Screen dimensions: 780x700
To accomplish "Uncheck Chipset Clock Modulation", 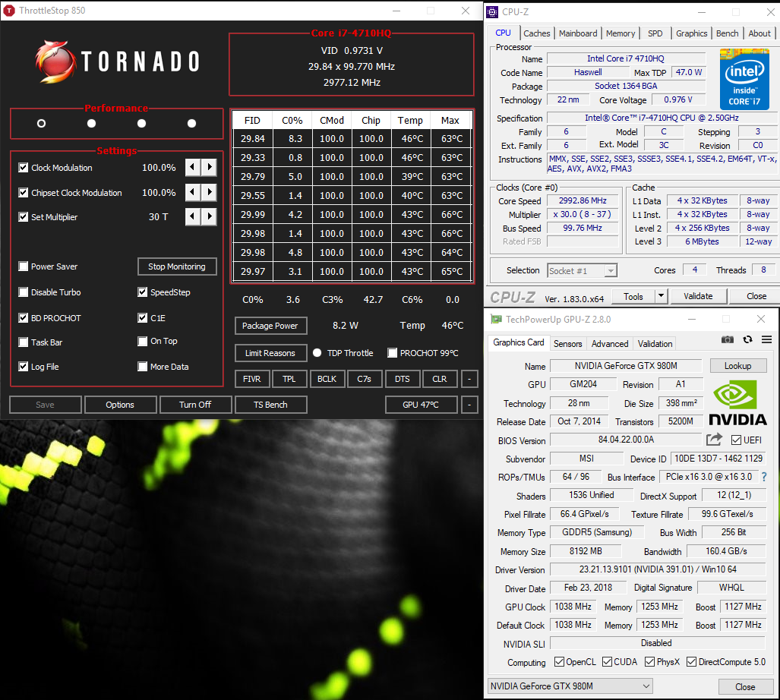I will click(23, 192).
